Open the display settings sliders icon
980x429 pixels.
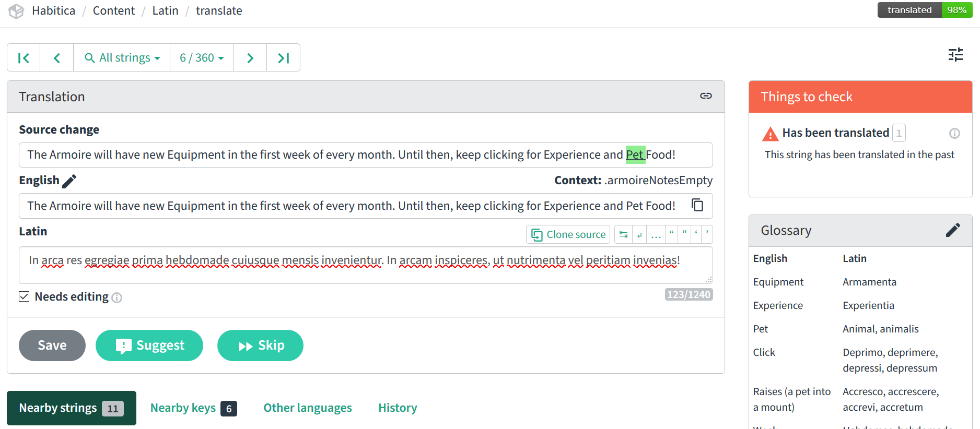click(x=955, y=55)
